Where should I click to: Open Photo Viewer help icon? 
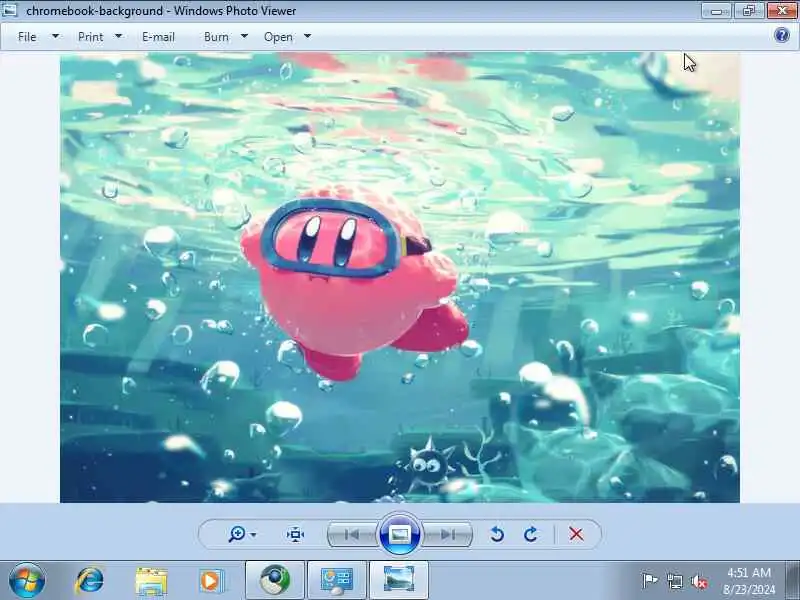click(x=782, y=35)
